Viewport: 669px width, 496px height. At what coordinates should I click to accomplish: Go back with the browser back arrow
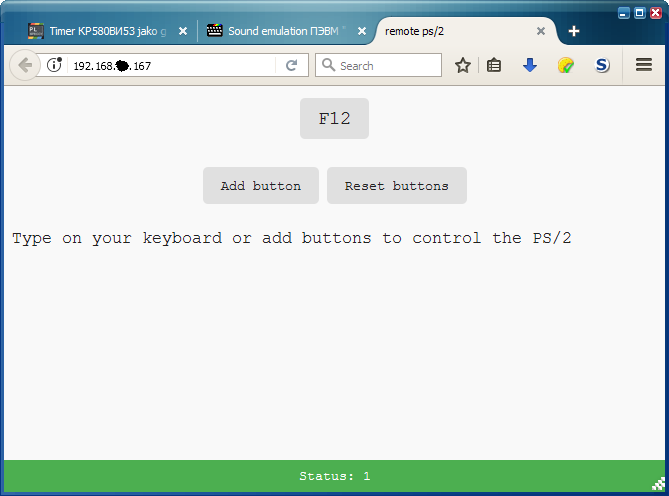click(25, 65)
